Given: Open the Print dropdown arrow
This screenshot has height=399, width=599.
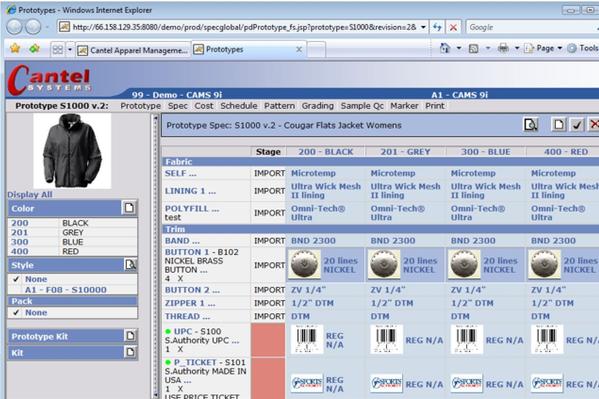Looking at the screenshot, I should tap(516, 48).
